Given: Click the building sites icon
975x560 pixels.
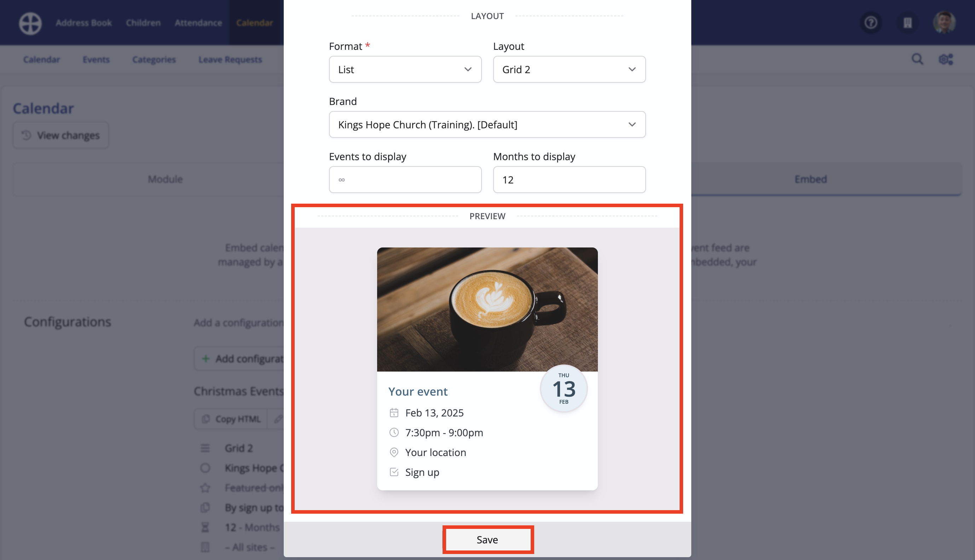Looking at the screenshot, I should tap(908, 23).
